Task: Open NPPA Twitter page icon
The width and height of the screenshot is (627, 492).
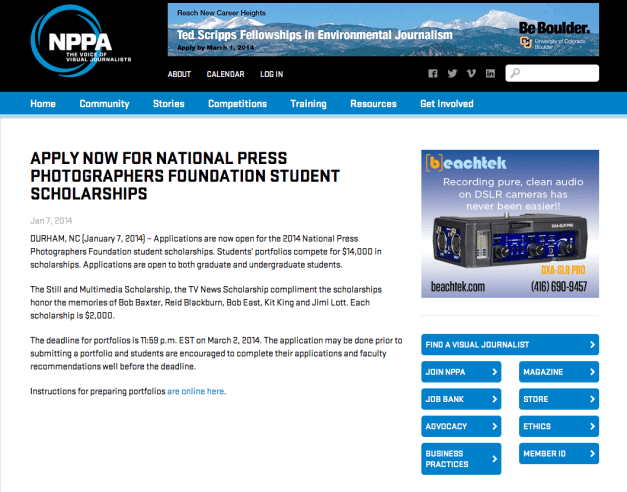Action: (452, 74)
